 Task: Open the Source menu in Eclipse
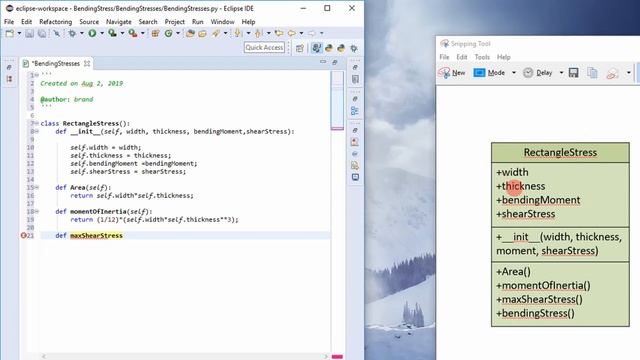89,22
